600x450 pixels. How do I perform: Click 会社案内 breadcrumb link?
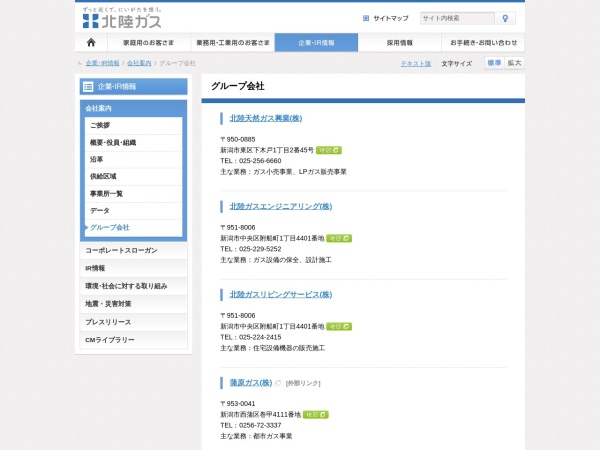139,63
